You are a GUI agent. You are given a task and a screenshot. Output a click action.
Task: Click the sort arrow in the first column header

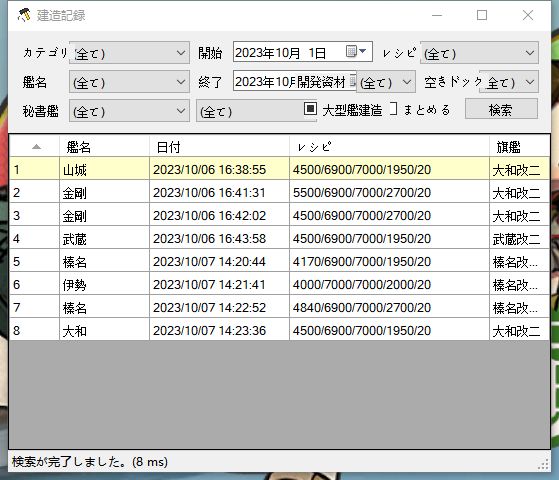pos(36,147)
